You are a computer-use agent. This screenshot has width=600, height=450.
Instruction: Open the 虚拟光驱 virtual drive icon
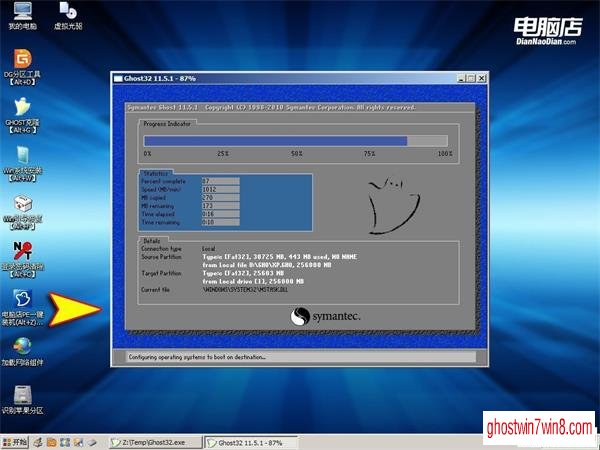tap(68, 15)
